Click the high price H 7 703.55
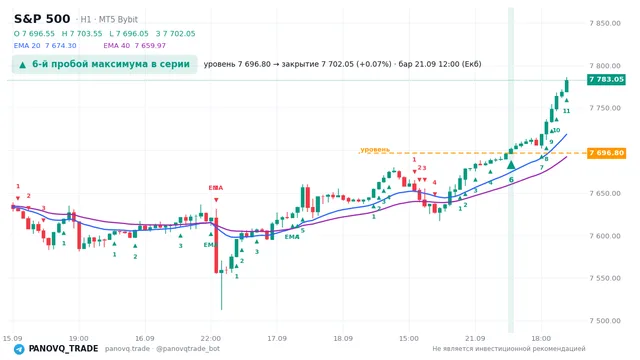 point(82,33)
